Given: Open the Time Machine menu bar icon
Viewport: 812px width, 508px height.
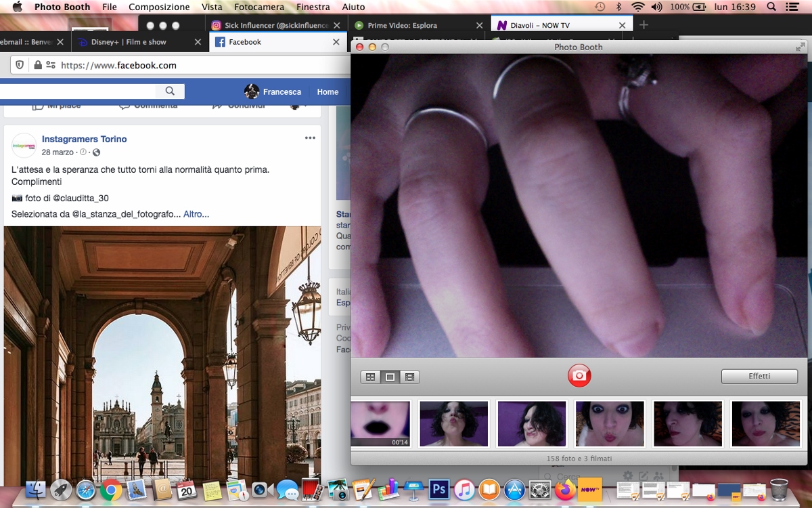Looking at the screenshot, I should [600, 7].
